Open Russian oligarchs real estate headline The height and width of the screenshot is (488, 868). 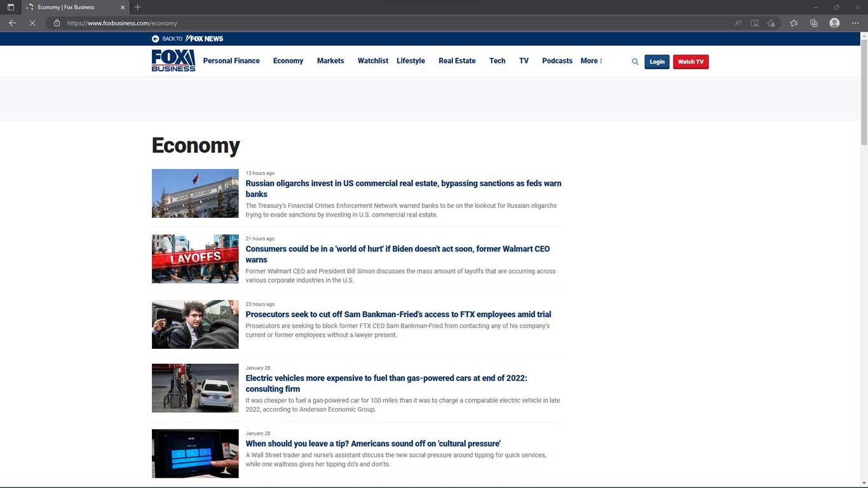(403, 189)
